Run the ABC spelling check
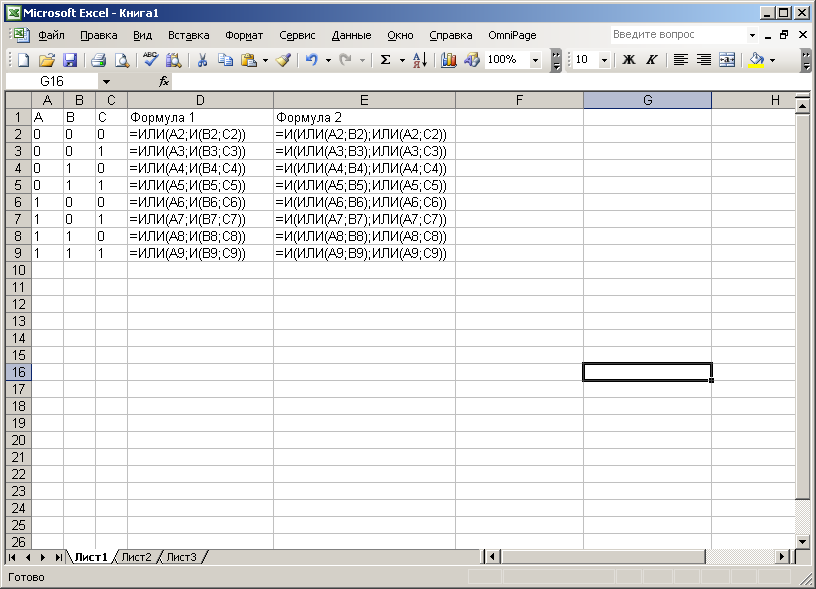The image size is (816, 589). coord(150,60)
